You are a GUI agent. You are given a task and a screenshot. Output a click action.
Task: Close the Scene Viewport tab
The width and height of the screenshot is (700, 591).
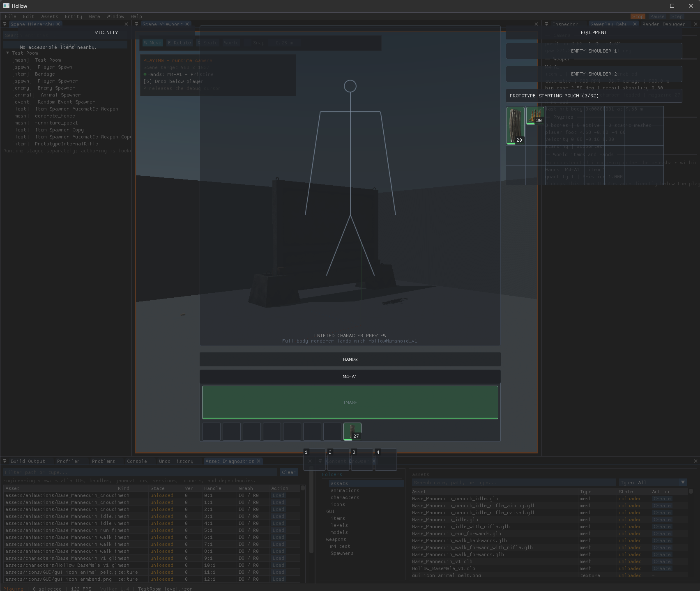[187, 24]
